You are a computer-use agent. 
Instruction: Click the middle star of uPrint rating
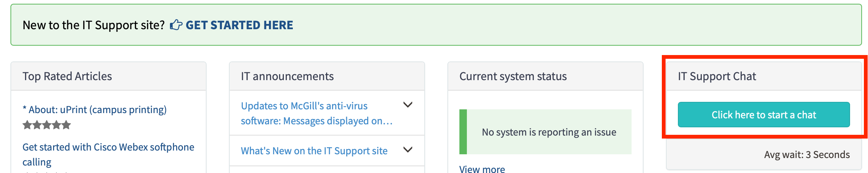(47, 125)
